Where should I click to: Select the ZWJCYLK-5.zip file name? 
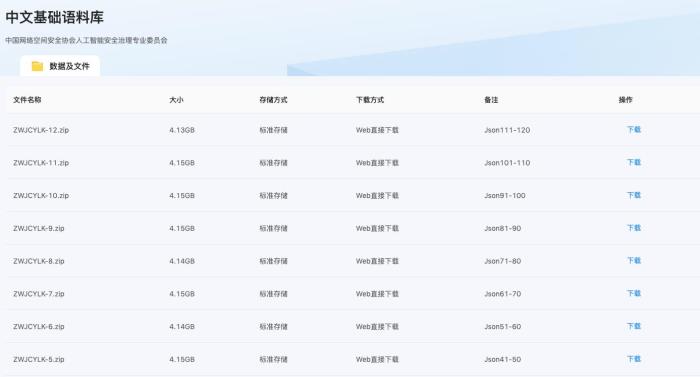pos(39,359)
